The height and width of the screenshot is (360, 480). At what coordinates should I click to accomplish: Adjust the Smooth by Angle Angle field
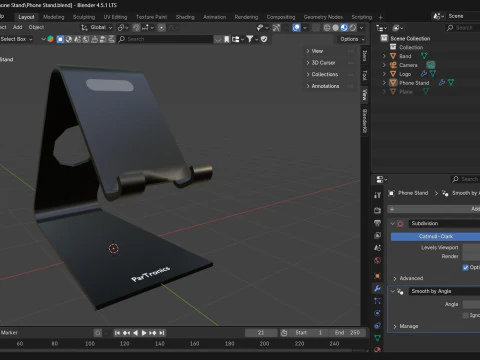click(471, 304)
